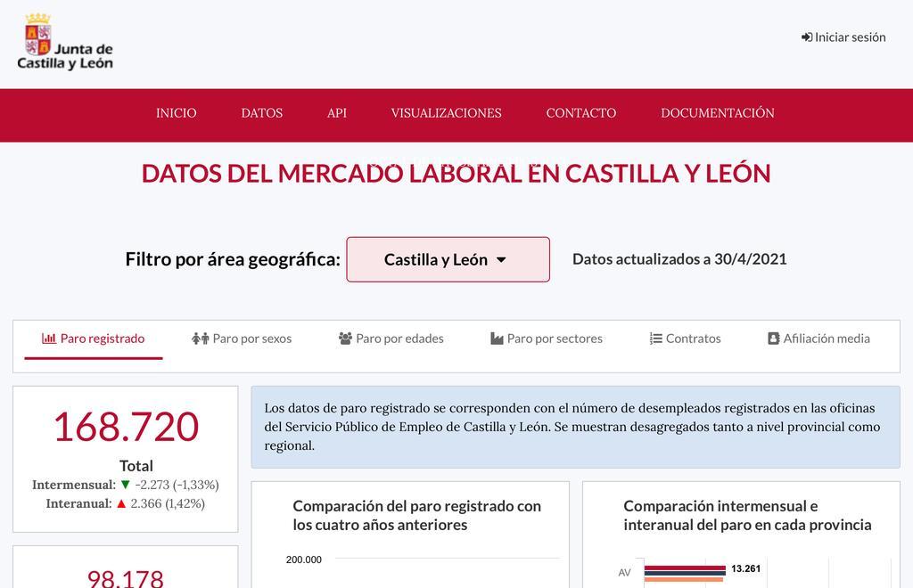This screenshot has height=588, width=913.
Task: Click the AV province label in the bar chart
Action: 624,573
